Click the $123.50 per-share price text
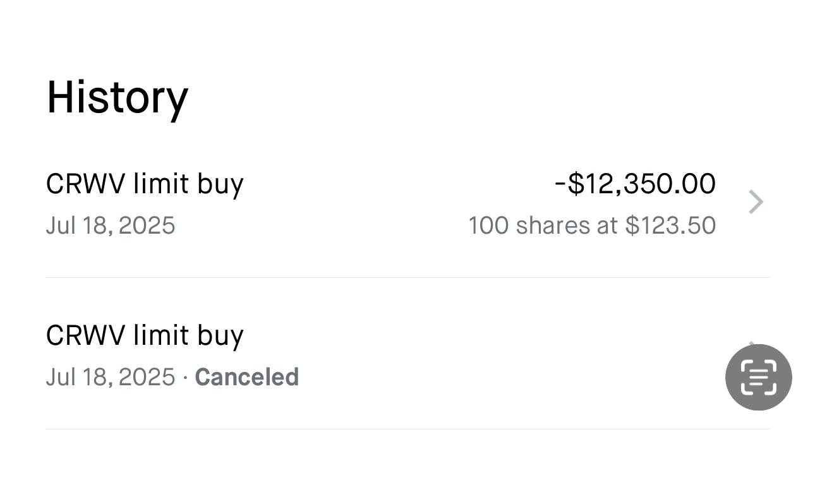815x504 pixels. click(670, 225)
